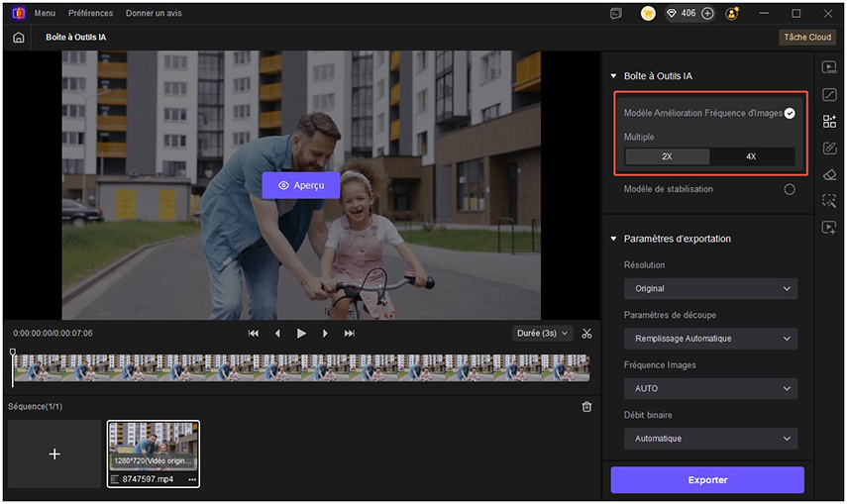Open Durée (3s) dropdown
Viewport: 847px width, 504px height.
click(542, 334)
